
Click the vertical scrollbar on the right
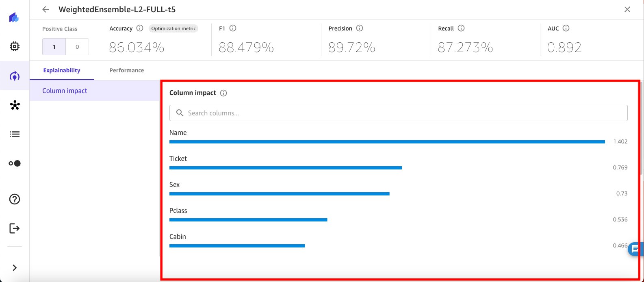[x=641, y=128]
